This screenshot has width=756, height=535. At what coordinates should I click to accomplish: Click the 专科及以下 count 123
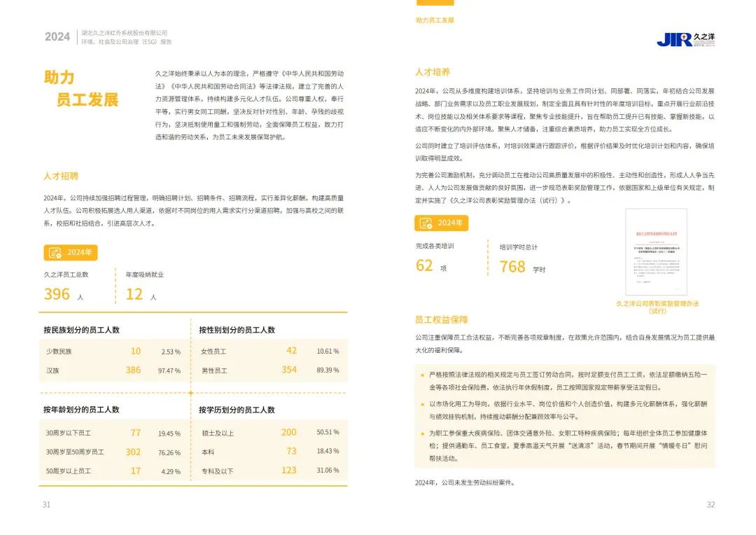coord(289,470)
